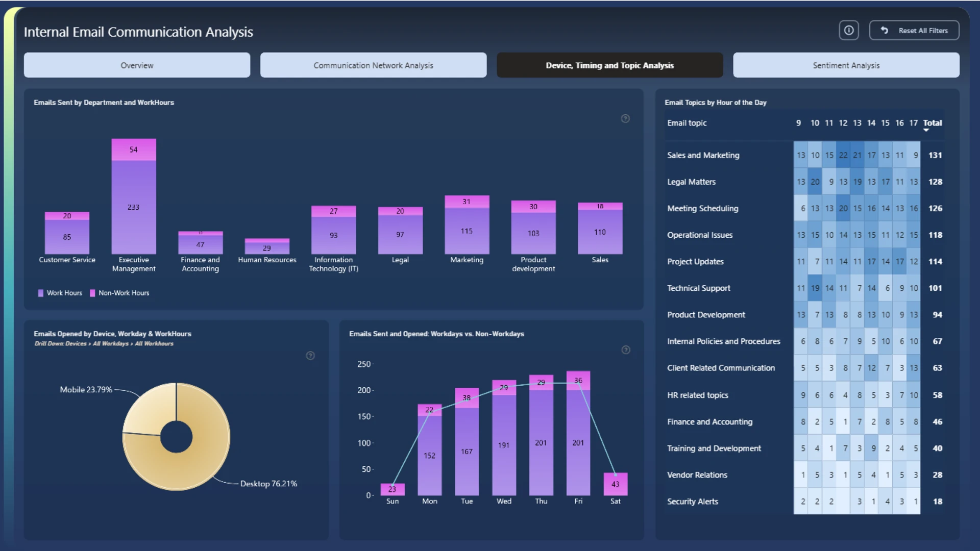Click the Vendor Relations row label
The width and height of the screenshot is (980, 551).
click(697, 475)
